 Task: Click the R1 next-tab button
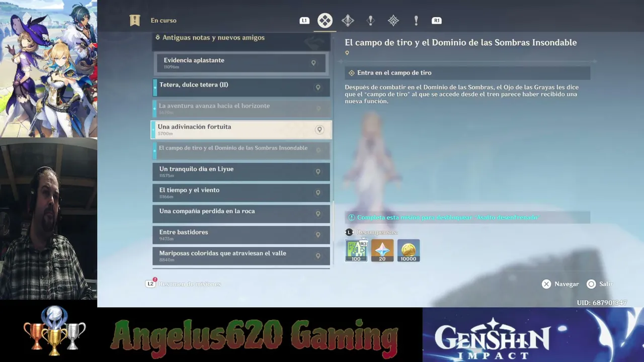[x=437, y=21]
